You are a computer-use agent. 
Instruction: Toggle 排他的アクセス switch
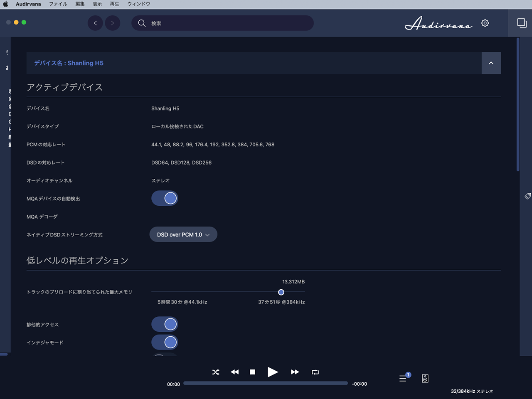tap(165, 324)
